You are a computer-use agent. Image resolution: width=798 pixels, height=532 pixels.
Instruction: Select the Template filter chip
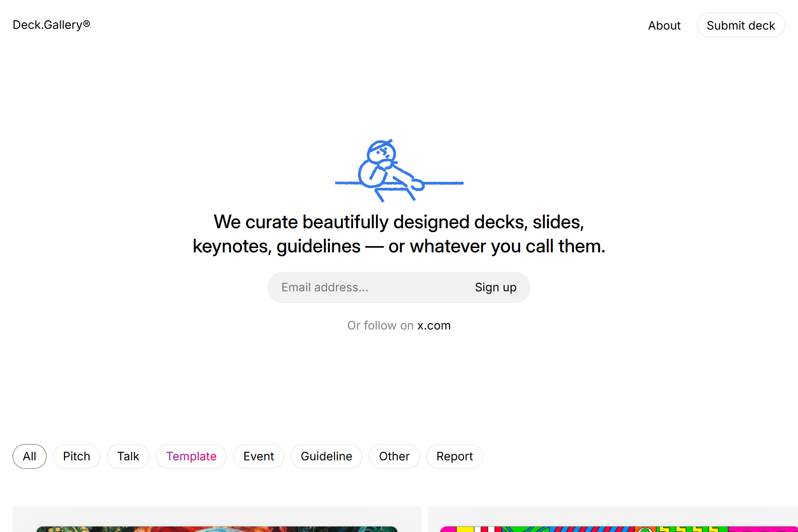[191, 456]
